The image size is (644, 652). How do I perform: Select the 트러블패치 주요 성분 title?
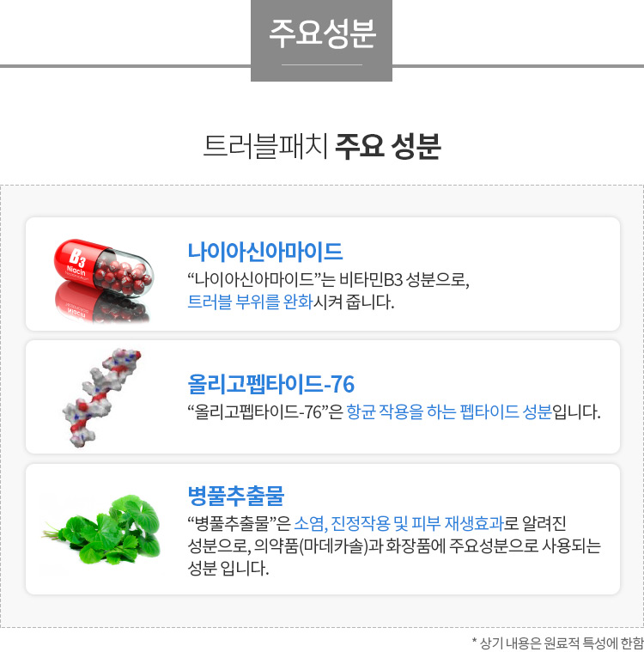[x=321, y=146]
